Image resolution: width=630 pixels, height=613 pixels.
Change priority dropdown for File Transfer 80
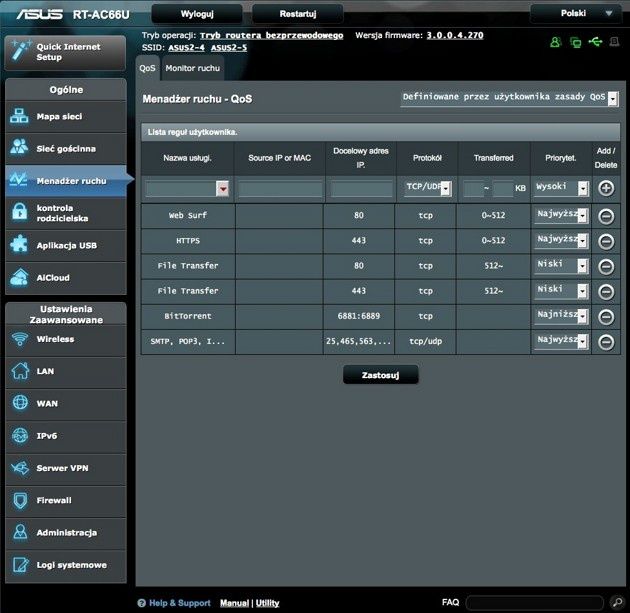coord(561,265)
